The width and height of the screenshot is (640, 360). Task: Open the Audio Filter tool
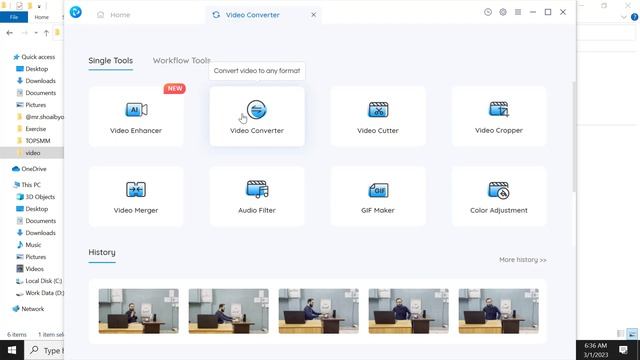(x=257, y=196)
